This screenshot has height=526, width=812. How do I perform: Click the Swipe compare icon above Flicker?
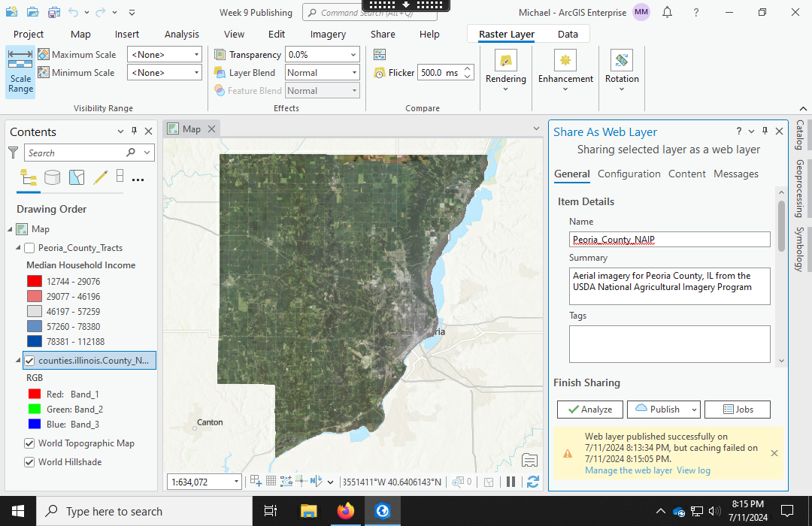380,54
